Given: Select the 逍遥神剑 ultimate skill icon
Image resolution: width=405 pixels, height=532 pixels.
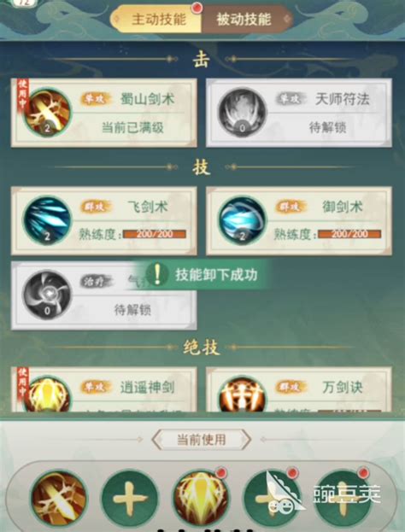Looking at the screenshot, I should click(x=47, y=395).
